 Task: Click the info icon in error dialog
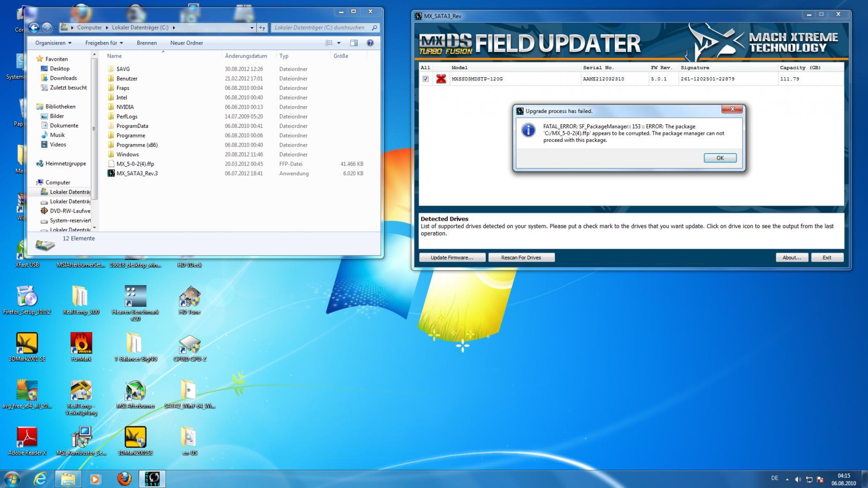tap(528, 130)
